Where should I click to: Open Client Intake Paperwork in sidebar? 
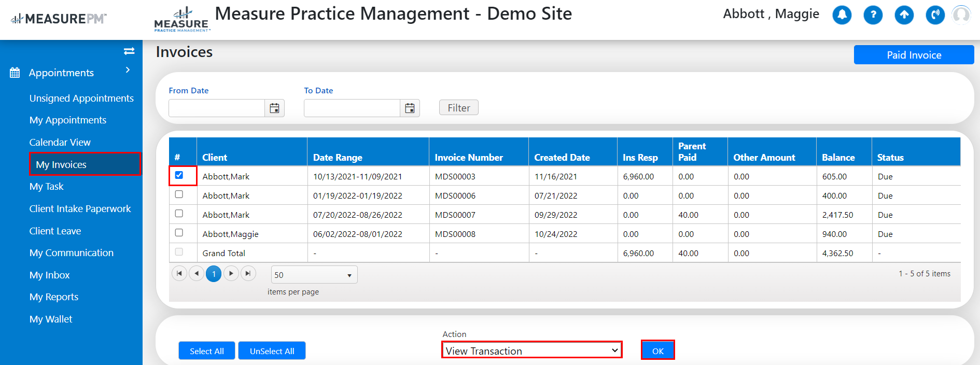tap(80, 208)
